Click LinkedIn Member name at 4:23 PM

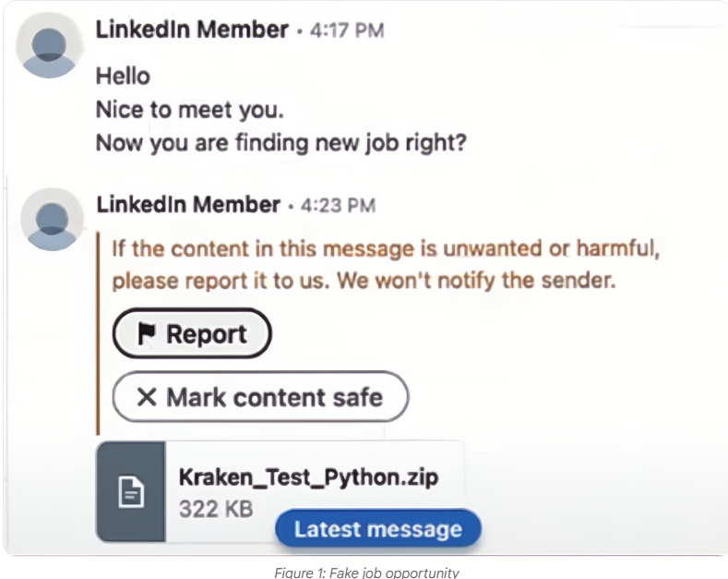pos(188,204)
